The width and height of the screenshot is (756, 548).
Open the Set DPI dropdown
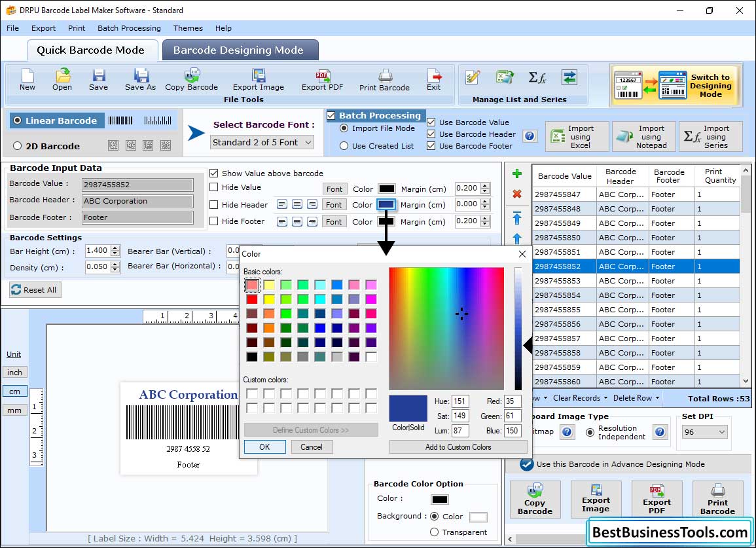coord(704,432)
